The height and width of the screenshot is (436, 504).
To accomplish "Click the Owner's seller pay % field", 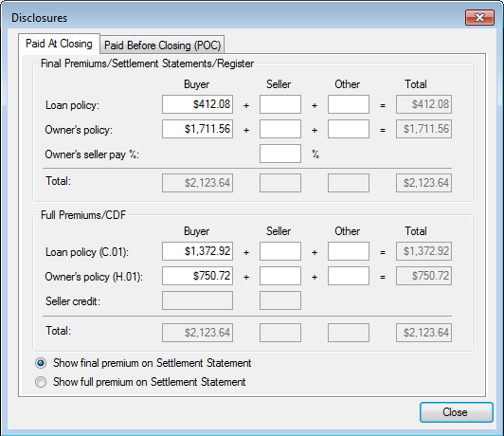I will [280, 154].
